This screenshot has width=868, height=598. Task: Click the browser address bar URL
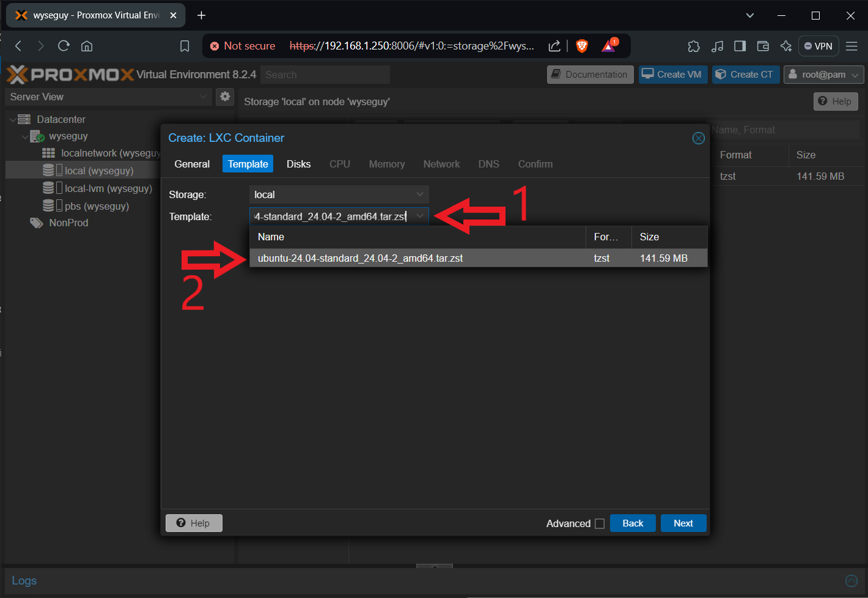(411, 46)
